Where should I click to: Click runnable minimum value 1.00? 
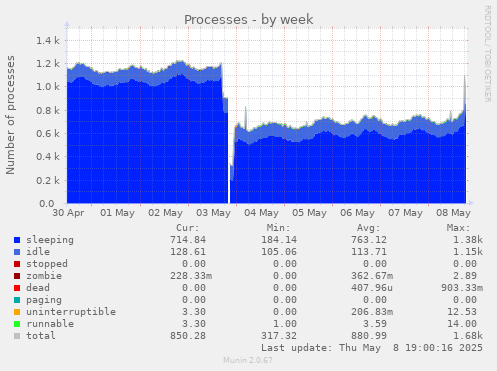tap(285, 324)
